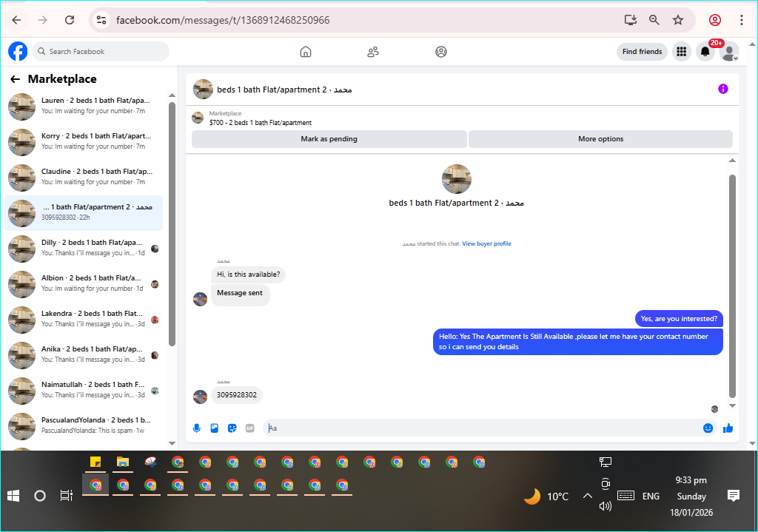Screen dimensions: 758x532
Task: Send a thumbs up like
Action: pyautogui.click(x=728, y=428)
